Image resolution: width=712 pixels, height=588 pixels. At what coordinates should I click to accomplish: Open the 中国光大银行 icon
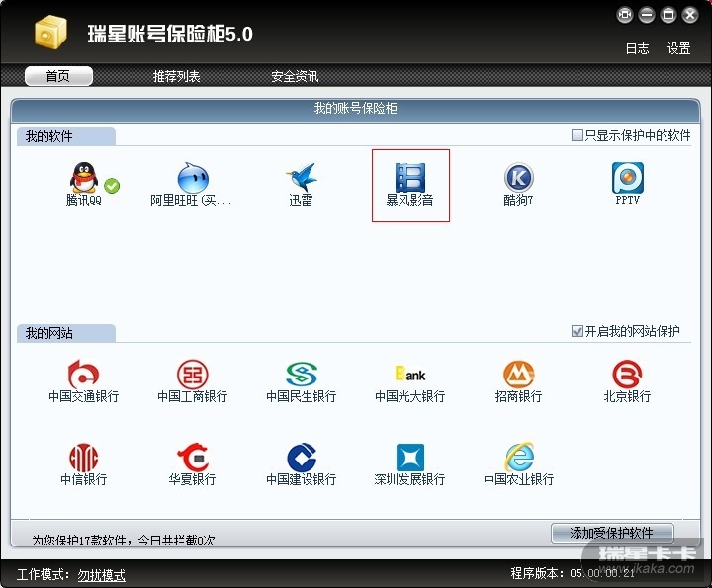410,375
